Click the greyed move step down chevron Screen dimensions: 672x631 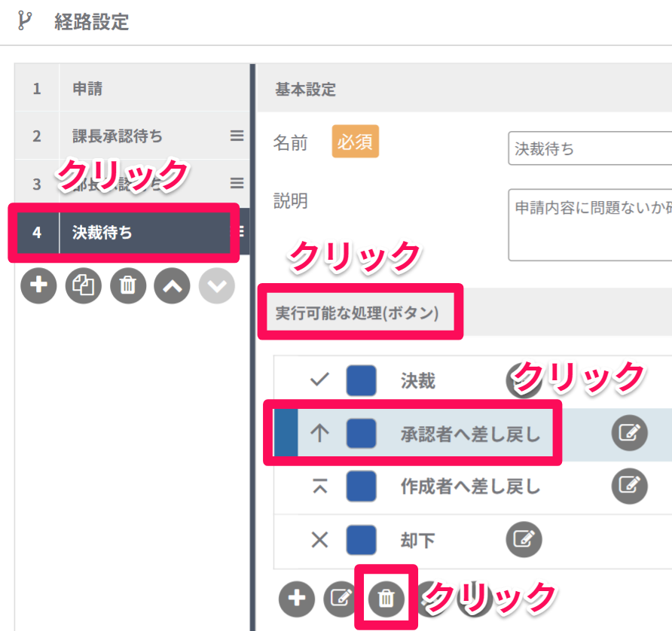tap(217, 285)
